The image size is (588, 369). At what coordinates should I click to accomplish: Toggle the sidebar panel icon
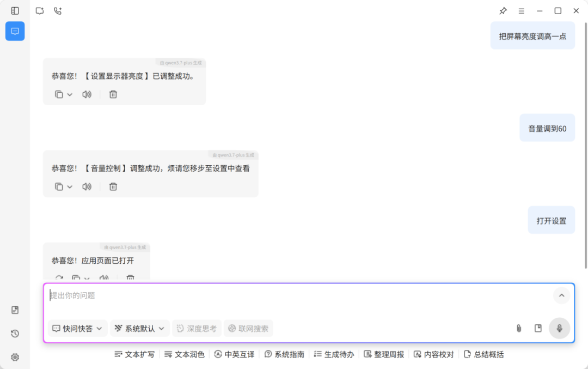point(15,11)
